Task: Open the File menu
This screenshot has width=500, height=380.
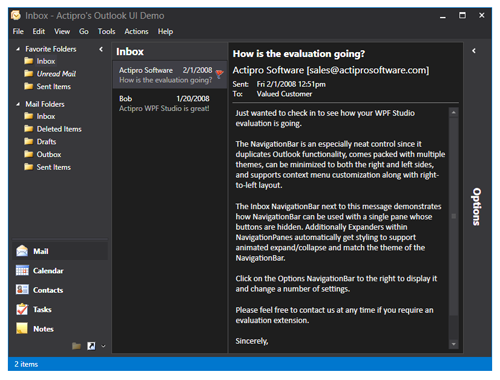Action: pos(18,31)
